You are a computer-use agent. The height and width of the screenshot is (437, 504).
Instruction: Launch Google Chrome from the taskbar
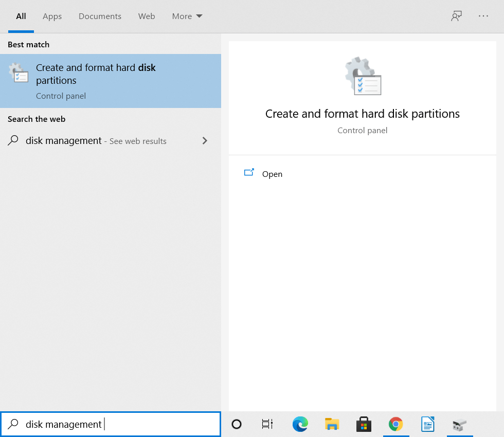395,424
